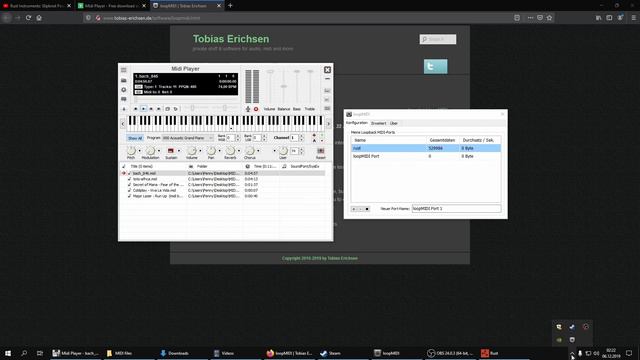Click the Channel number field
Screen dimensions: 640x360
[x=294, y=138]
